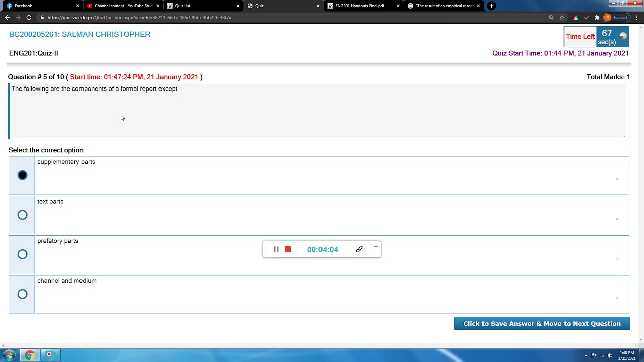Screen dimensions: 644x362
Task: Open the recorder annotation pen tool
Action: (x=359, y=249)
